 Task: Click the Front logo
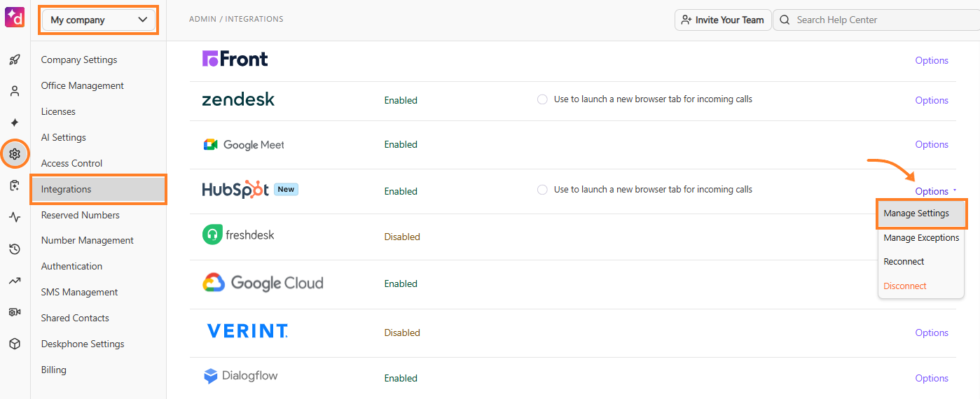[x=235, y=59]
